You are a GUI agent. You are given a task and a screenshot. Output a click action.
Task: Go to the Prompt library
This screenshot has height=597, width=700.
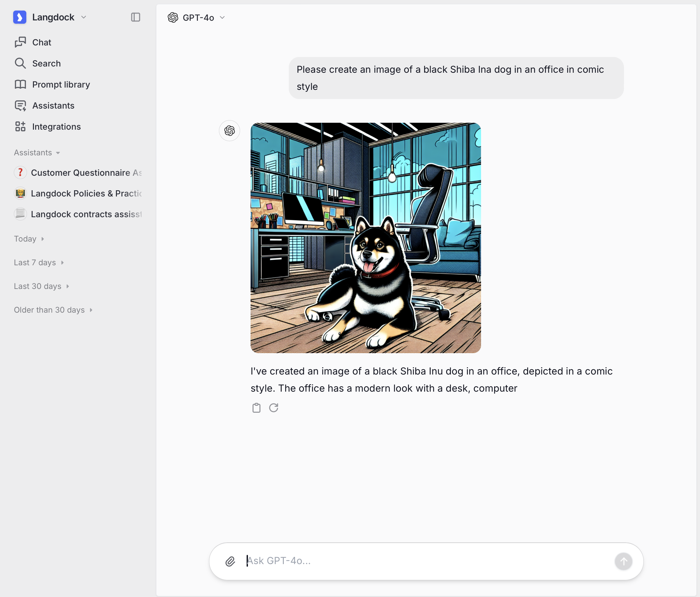click(61, 85)
